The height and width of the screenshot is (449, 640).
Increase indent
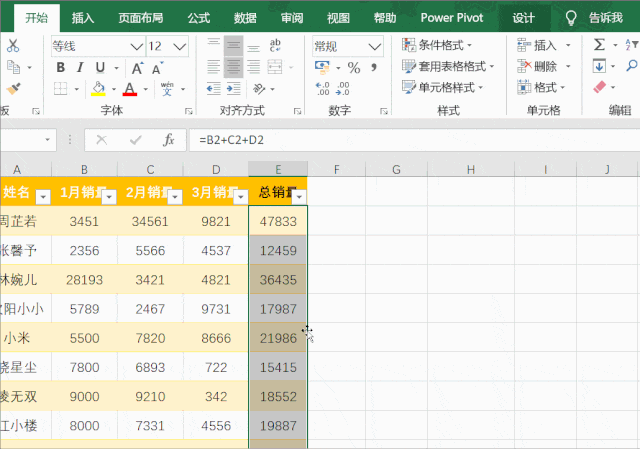pyautogui.click(x=233, y=89)
